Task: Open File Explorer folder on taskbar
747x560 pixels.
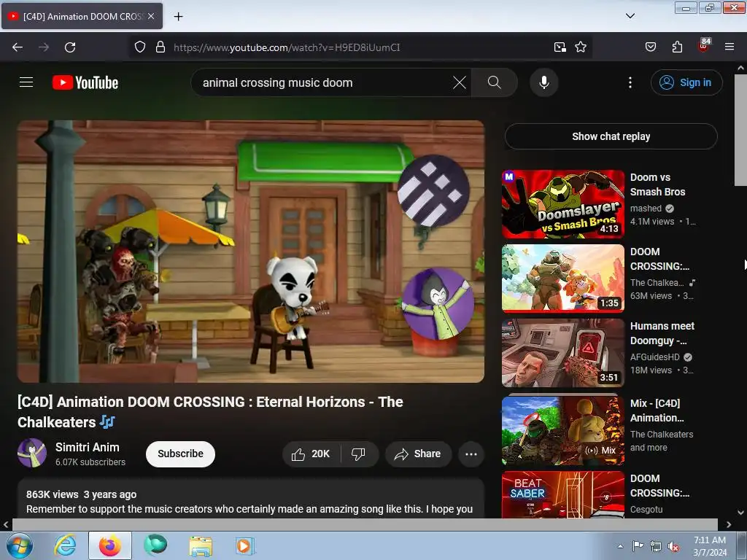Action: tap(201, 545)
